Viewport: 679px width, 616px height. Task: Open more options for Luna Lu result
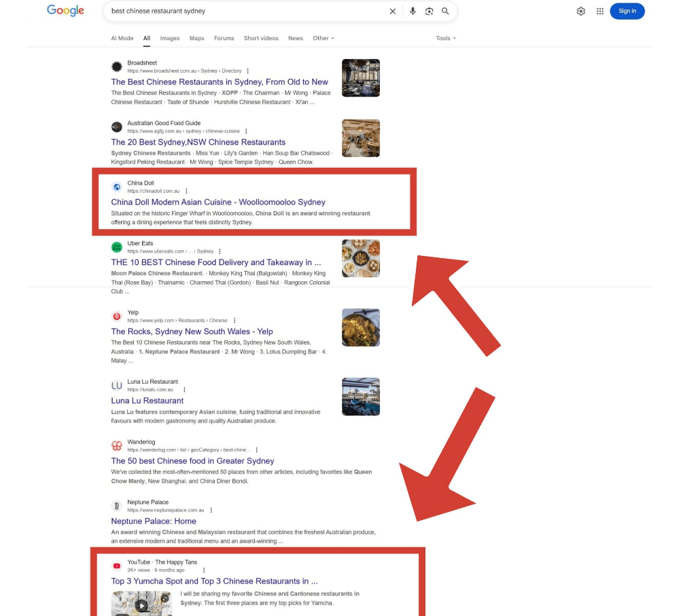click(x=184, y=390)
